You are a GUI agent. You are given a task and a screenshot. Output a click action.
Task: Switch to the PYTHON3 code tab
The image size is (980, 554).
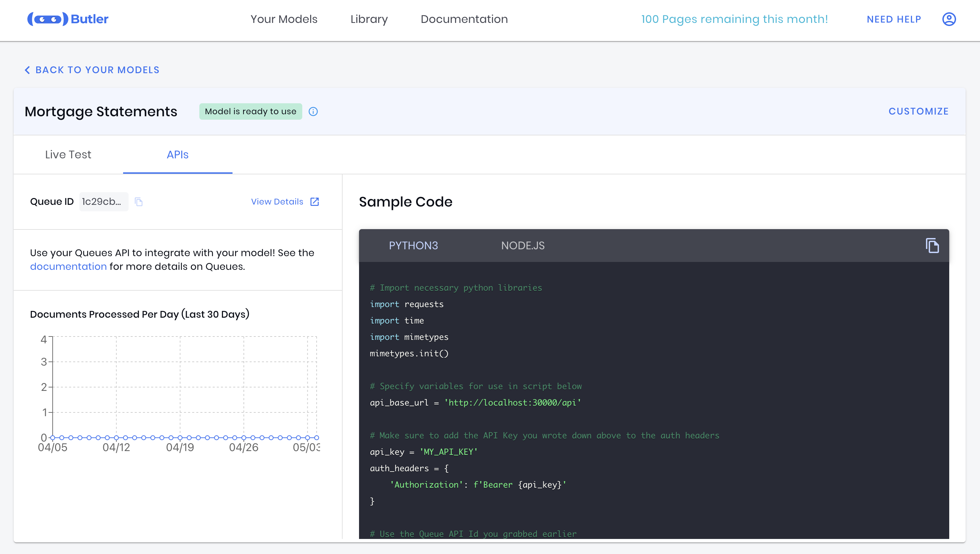(413, 245)
